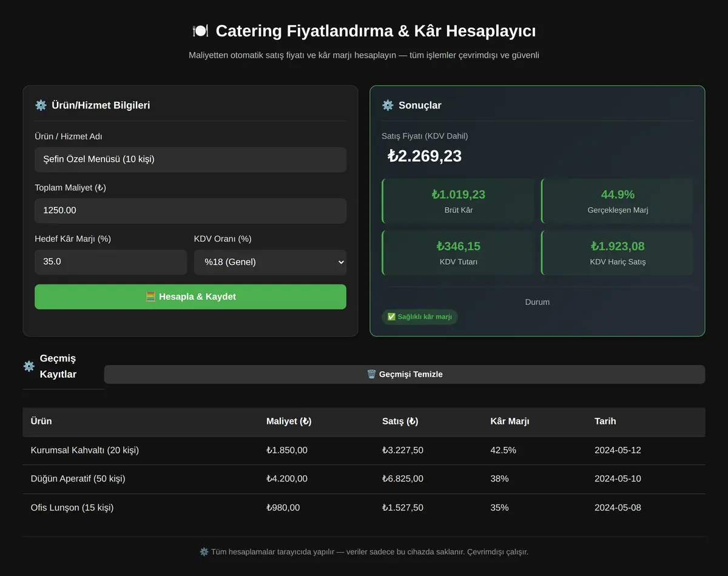Focus the Ürün / Hizmet Adı field
Screen dimensions: 728x576
190,159
